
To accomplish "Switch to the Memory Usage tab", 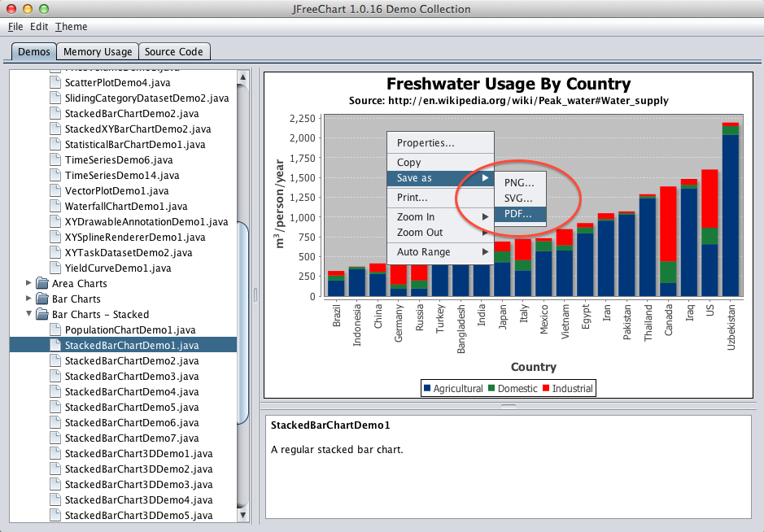I will click(98, 51).
